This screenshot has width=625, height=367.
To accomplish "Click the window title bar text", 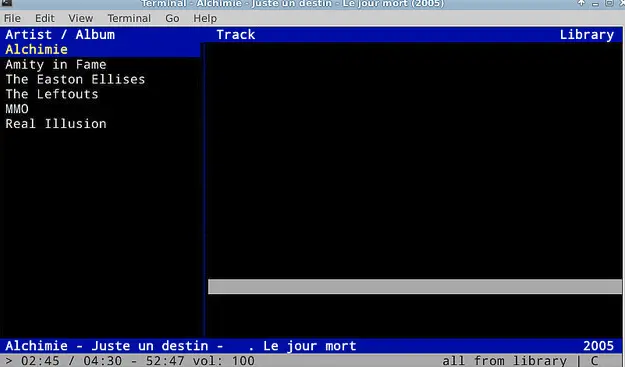I will pyautogui.click(x=292, y=4).
